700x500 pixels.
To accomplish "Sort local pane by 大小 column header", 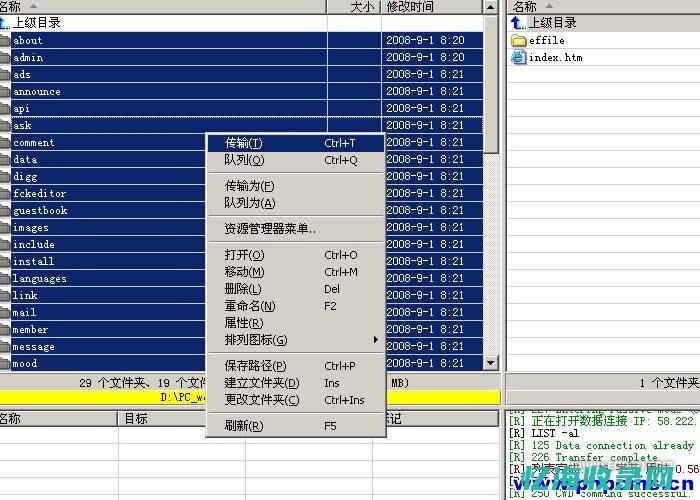I will click(x=354, y=7).
